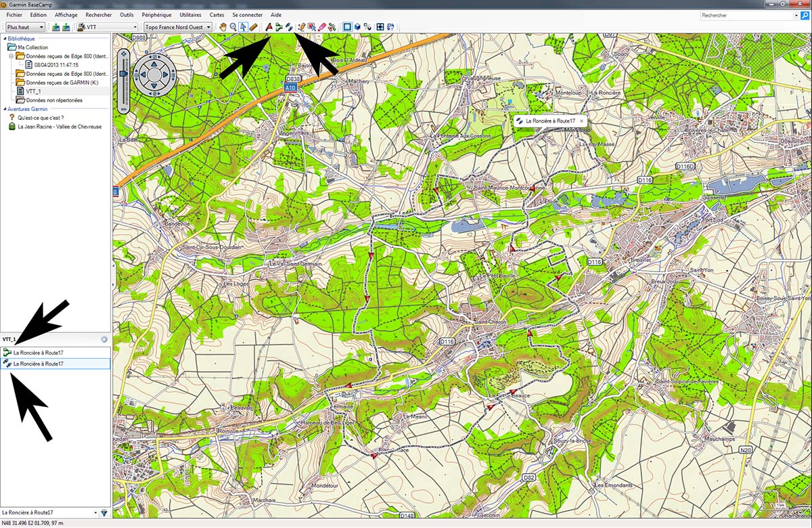The image size is (812, 528).
Task: Click the fullscreen map toolbar icon
Action: [x=380, y=27]
